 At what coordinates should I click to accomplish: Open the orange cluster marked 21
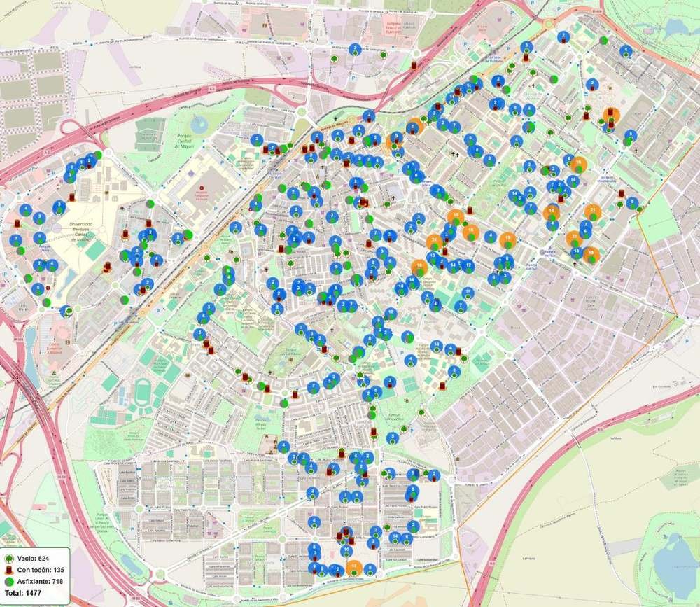pos(592,211)
